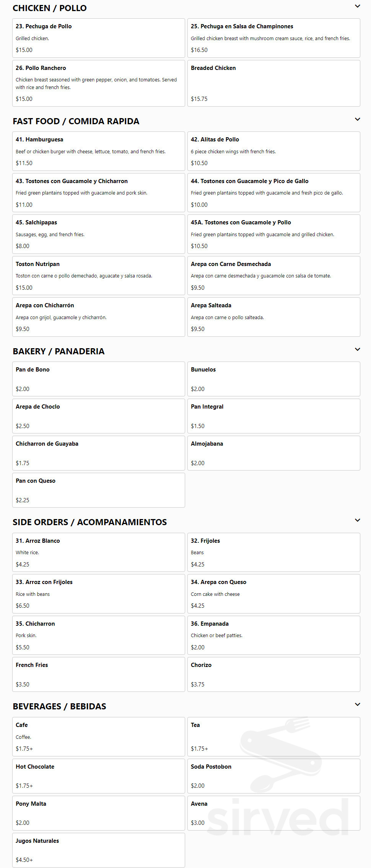This screenshot has width=371, height=868.
Task: Select Arepa con Carne Desmechada
Action: point(274,276)
